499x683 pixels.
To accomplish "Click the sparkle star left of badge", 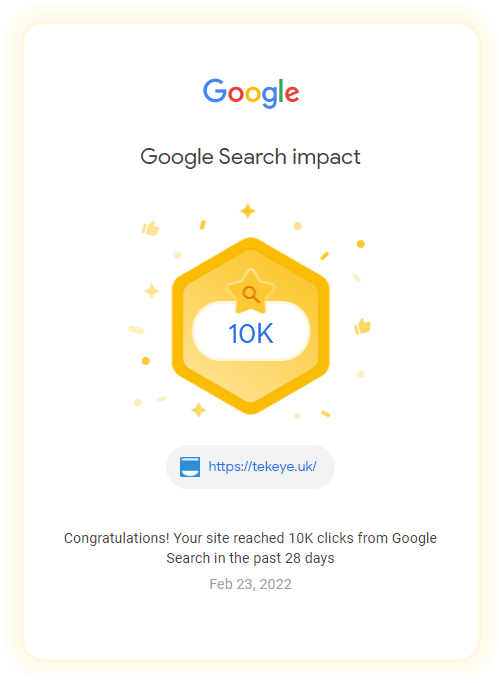I will tap(152, 291).
